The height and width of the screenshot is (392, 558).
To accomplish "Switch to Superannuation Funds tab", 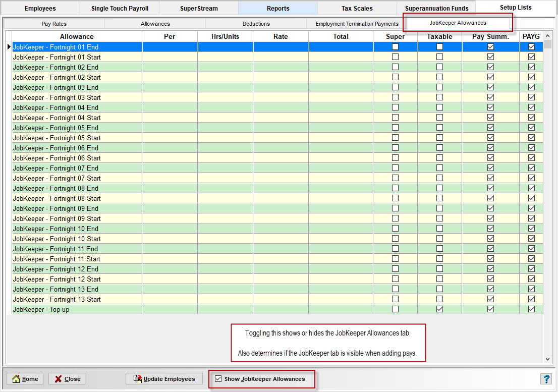I will pyautogui.click(x=436, y=8).
